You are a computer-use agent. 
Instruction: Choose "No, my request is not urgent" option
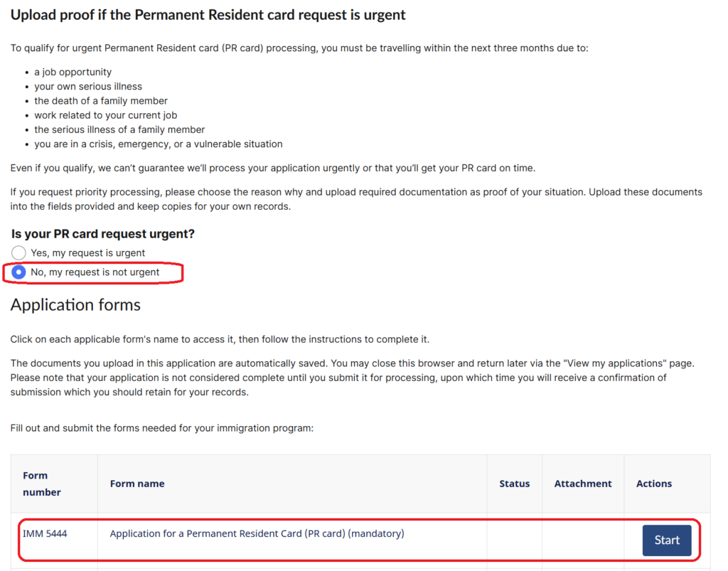pyautogui.click(x=19, y=272)
